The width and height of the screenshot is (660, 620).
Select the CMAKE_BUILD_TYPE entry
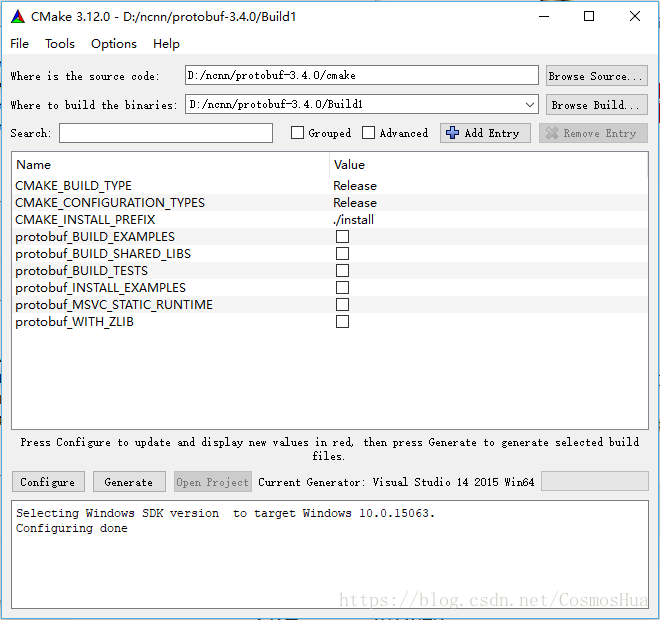73,186
